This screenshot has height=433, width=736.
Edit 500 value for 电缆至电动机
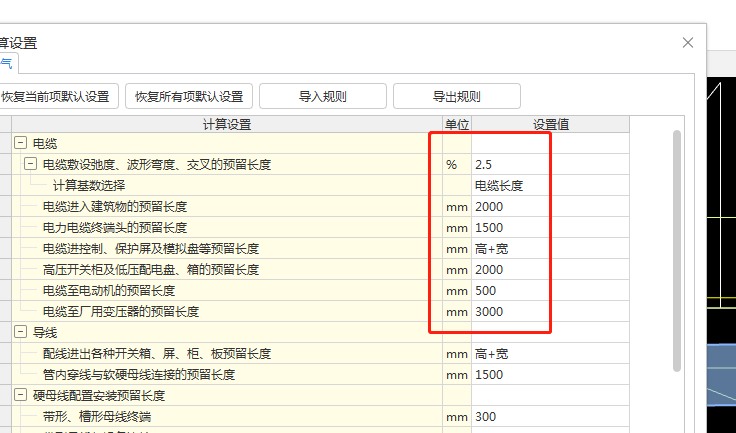(550, 290)
